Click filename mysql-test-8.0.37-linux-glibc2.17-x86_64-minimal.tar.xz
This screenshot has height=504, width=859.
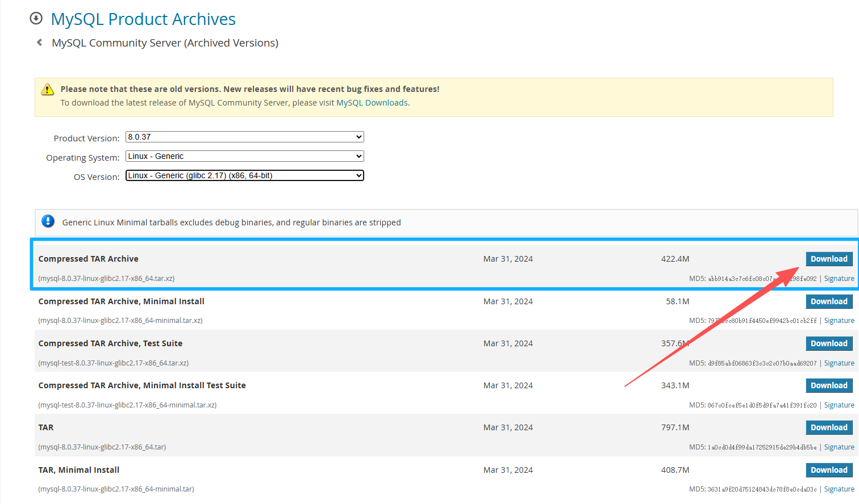[x=127, y=405]
